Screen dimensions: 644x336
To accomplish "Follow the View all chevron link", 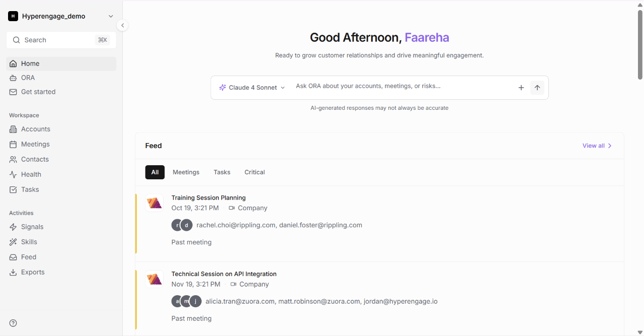I will (597, 146).
